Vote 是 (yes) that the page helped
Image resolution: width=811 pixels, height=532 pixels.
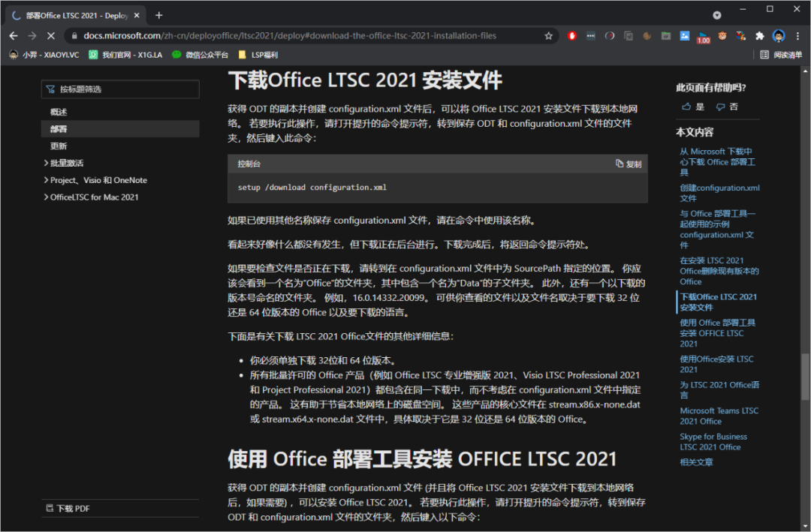[x=693, y=107]
